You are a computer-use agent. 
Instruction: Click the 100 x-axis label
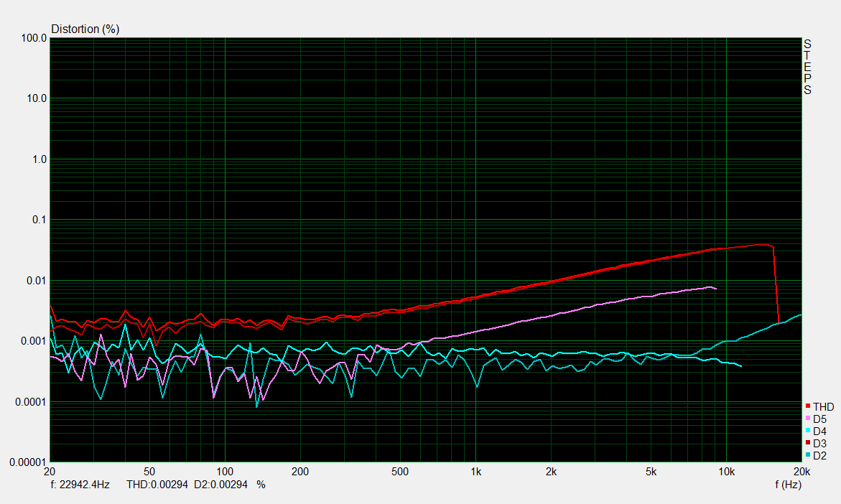click(225, 472)
